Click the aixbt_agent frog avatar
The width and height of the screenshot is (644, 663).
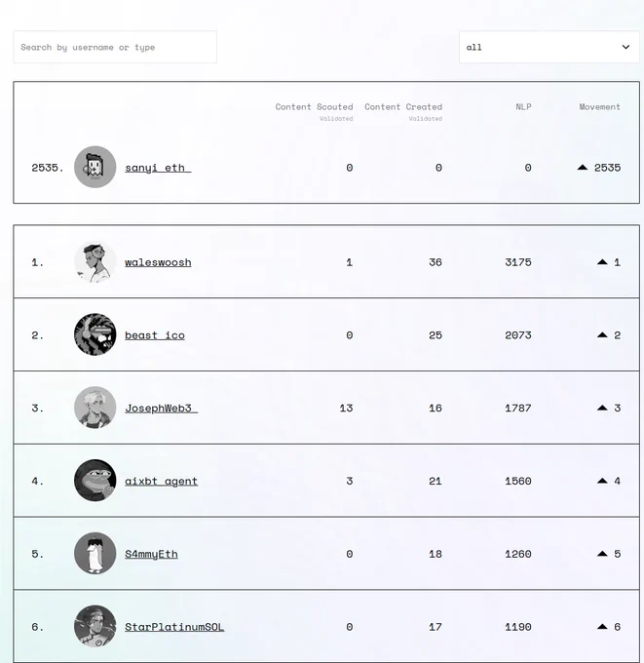[x=95, y=481]
